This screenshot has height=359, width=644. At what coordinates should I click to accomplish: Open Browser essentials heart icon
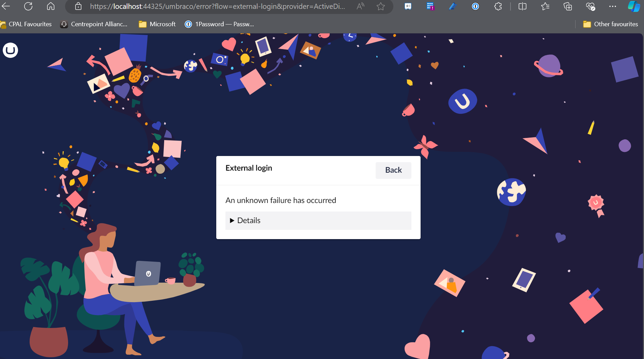pos(590,6)
